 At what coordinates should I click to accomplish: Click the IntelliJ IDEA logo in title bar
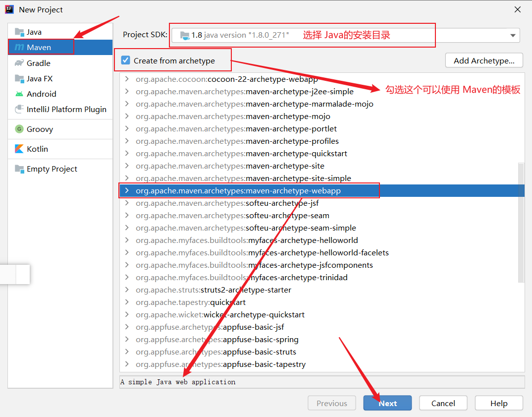point(9,9)
